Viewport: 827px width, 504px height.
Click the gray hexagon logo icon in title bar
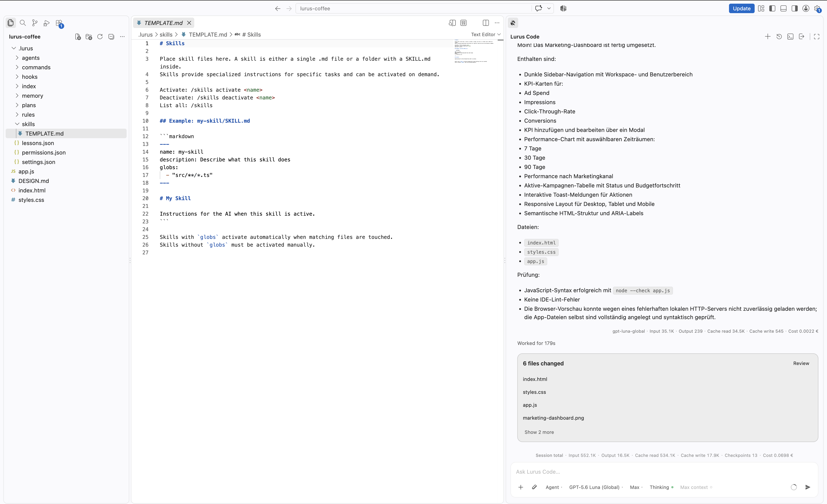[x=563, y=8]
